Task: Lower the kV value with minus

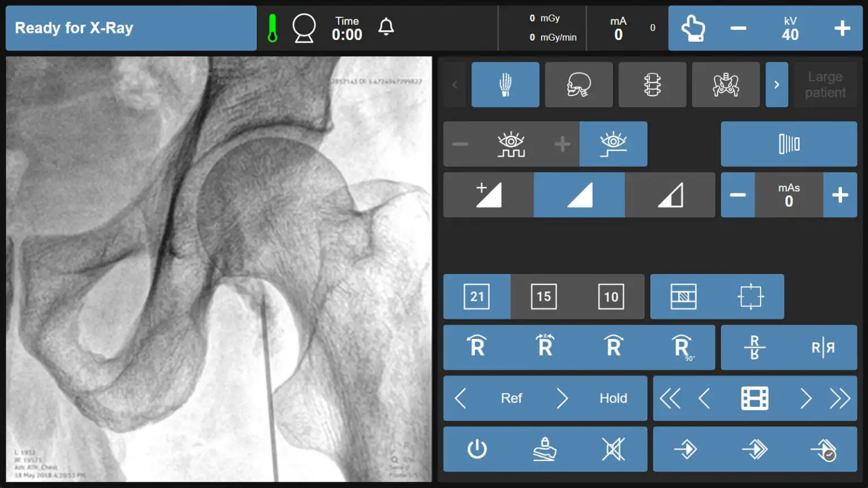Action: (738, 28)
